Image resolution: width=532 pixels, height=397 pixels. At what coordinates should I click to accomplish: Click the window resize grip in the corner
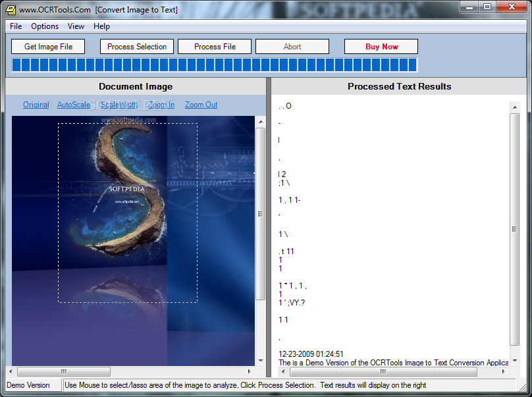[521, 386]
